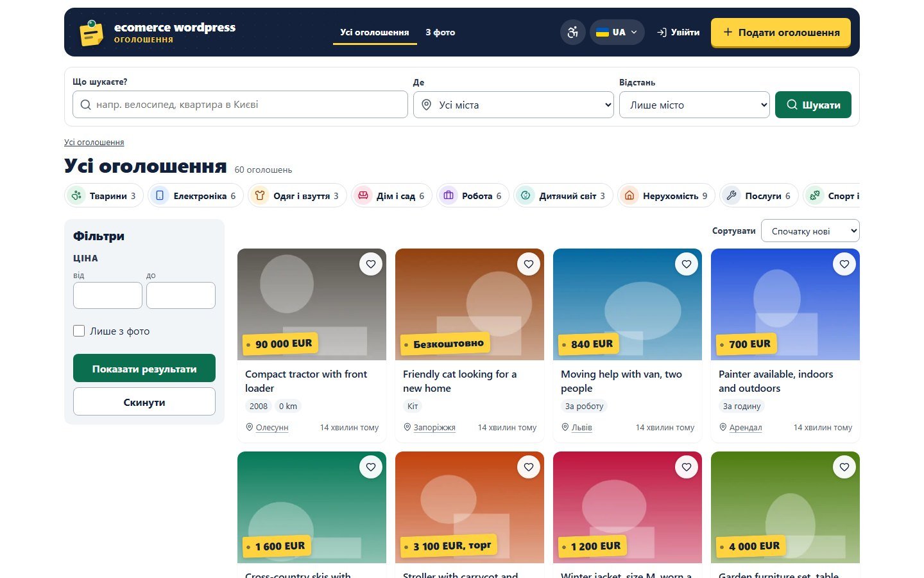This screenshot has width=924, height=578.
Task: Click the green Шукати search button
Action: (x=813, y=105)
